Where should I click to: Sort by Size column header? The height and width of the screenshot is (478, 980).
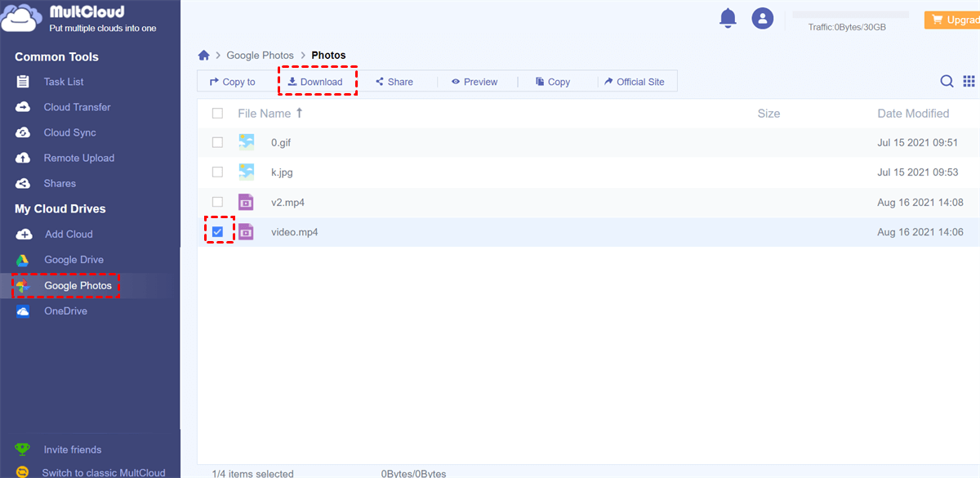tap(768, 114)
